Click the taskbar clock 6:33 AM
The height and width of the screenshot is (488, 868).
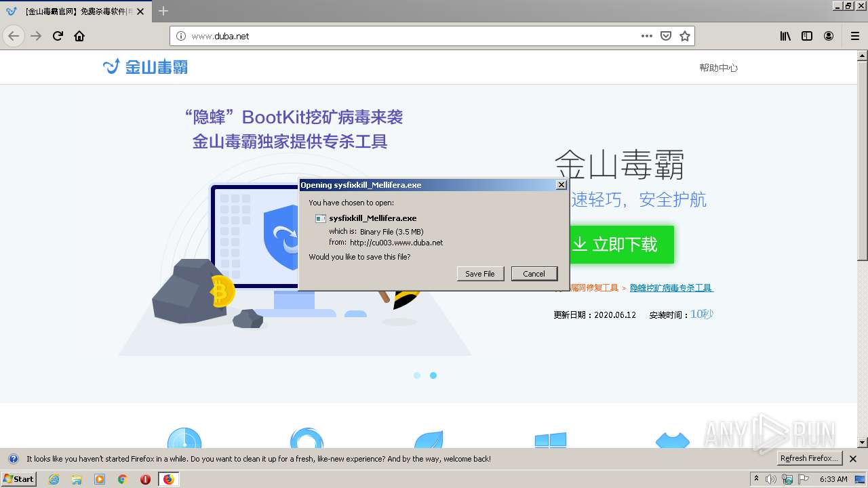[833, 479]
